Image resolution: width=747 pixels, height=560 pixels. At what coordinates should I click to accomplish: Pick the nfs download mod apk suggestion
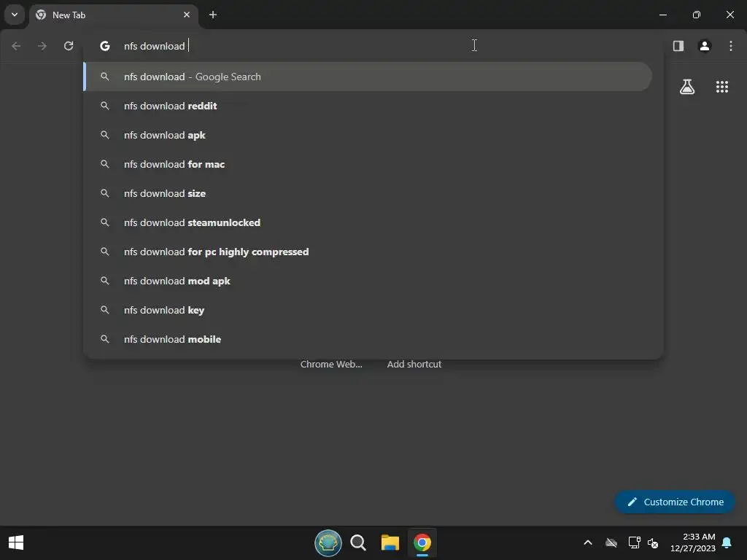(368, 281)
